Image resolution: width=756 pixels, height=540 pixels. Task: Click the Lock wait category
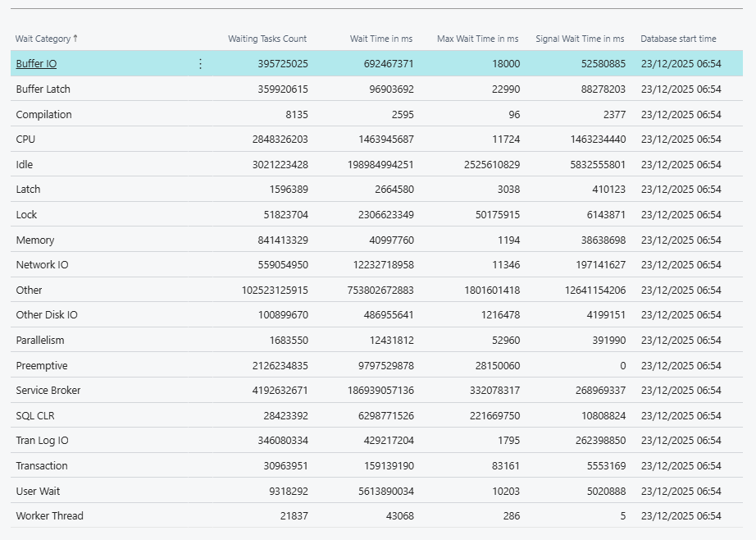click(26, 215)
